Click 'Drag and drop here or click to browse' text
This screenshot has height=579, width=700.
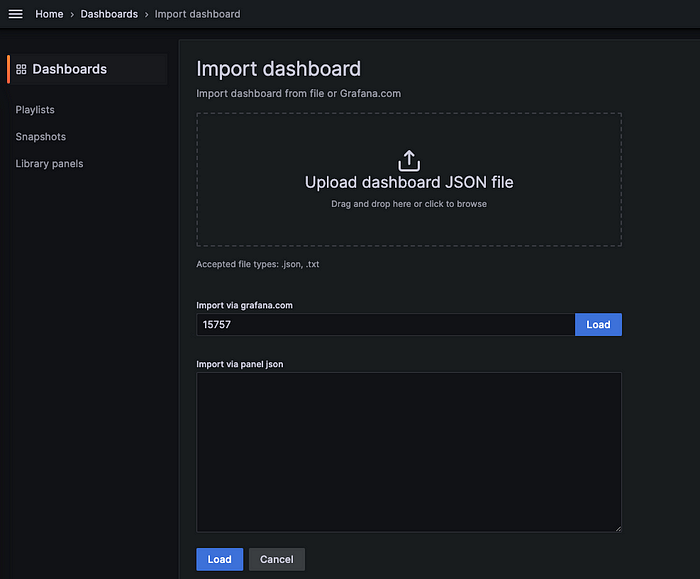coord(409,204)
